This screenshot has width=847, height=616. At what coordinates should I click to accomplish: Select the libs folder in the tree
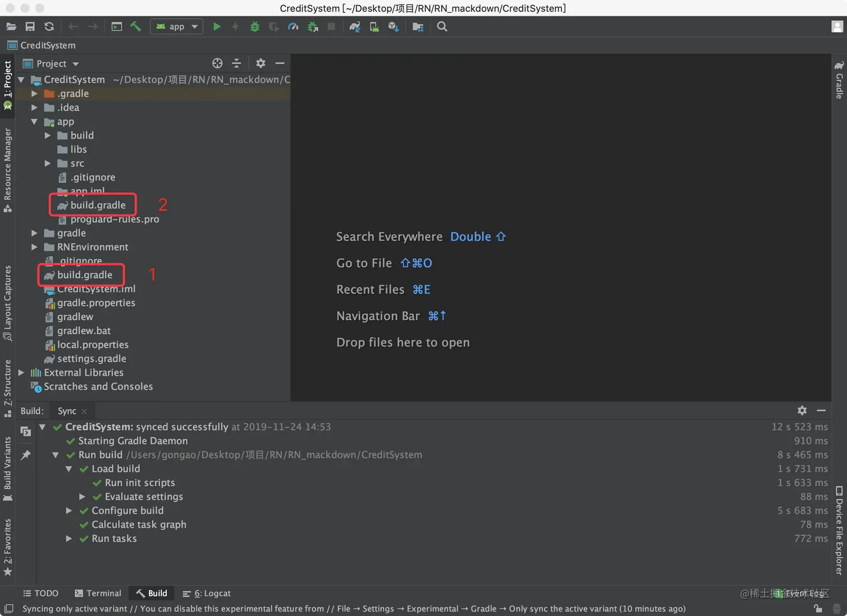(x=78, y=150)
